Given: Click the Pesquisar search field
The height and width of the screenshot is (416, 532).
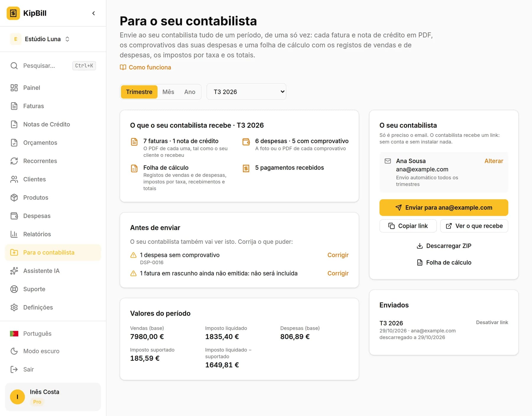Looking at the screenshot, I should (x=53, y=66).
